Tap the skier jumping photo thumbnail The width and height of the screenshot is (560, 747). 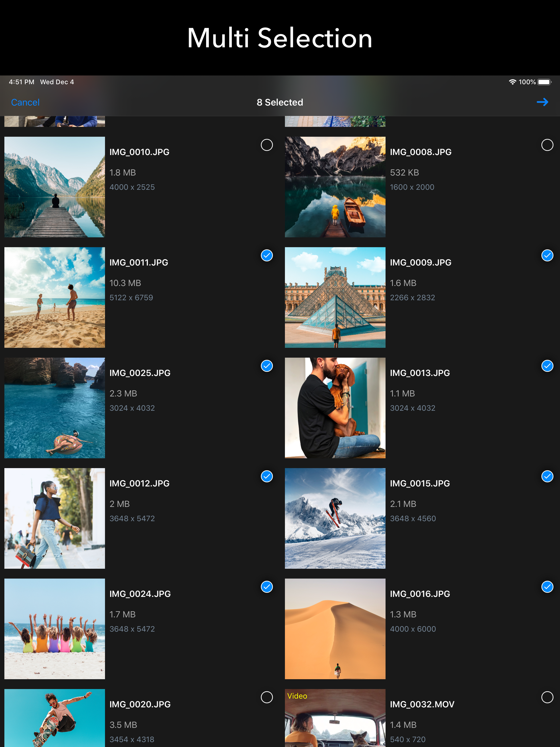(x=335, y=518)
